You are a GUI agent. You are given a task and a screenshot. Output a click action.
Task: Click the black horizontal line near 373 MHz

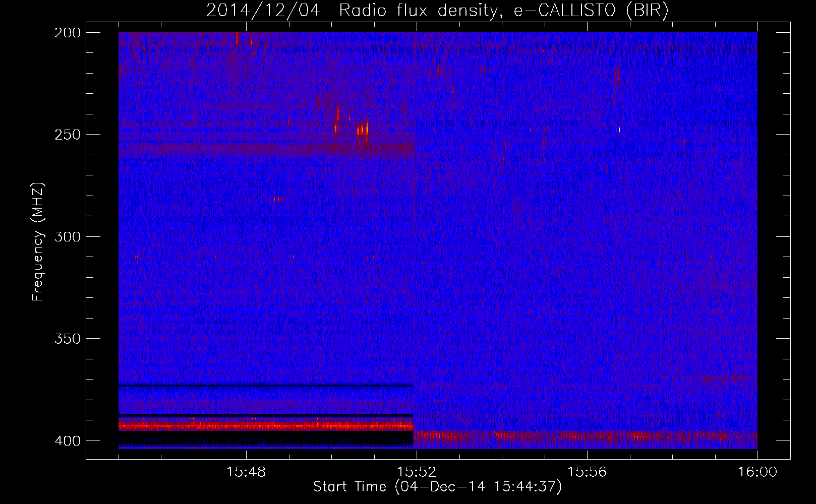266,386
